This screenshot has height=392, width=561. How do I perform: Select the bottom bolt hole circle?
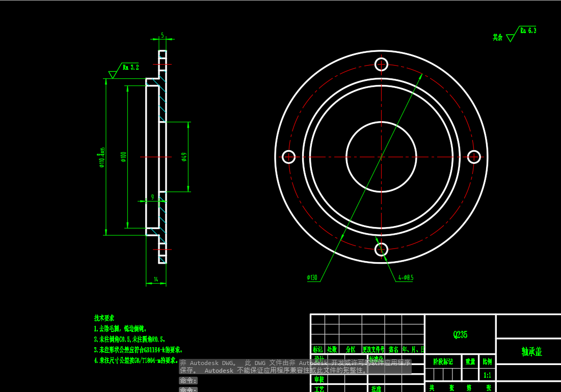382,249
